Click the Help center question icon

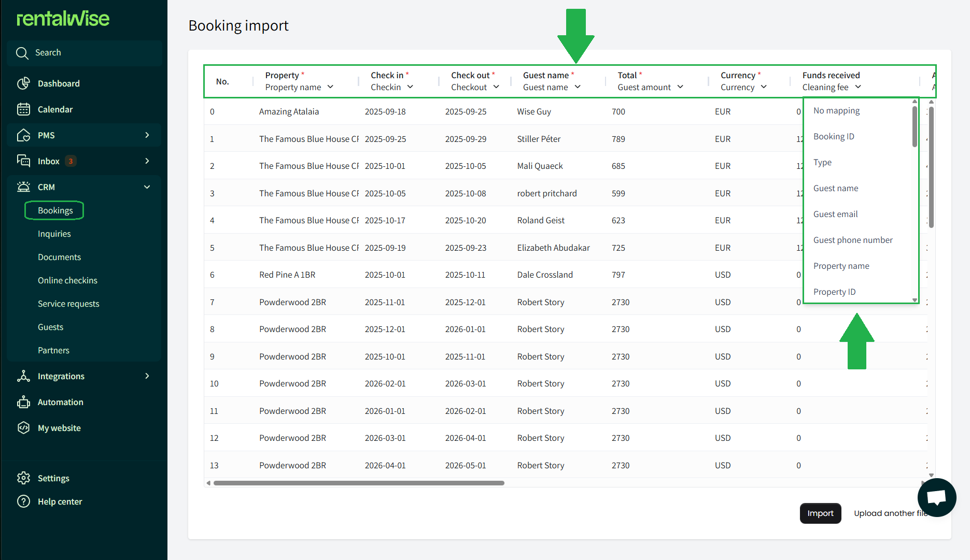tap(23, 501)
